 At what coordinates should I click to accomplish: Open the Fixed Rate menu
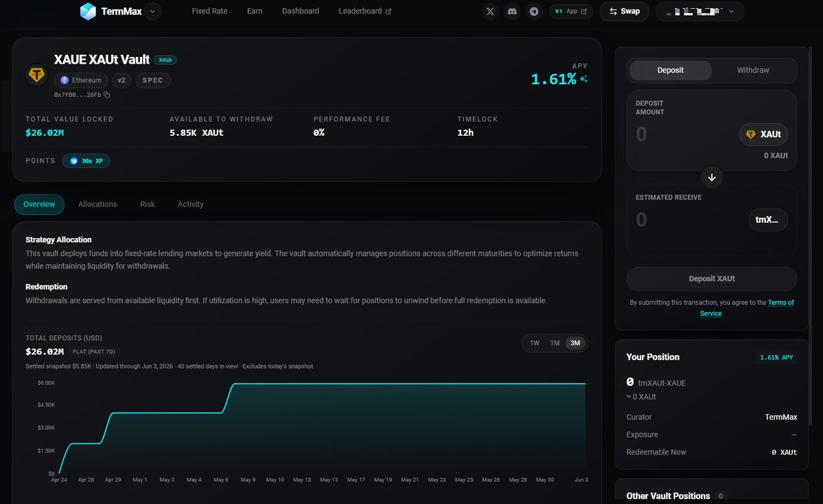point(209,11)
